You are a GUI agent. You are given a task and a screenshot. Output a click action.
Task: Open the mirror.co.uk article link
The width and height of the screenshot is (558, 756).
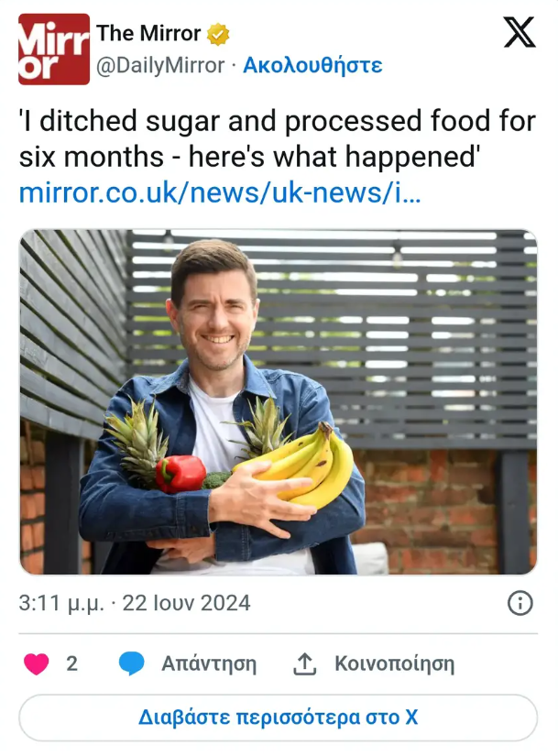[x=220, y=193]
